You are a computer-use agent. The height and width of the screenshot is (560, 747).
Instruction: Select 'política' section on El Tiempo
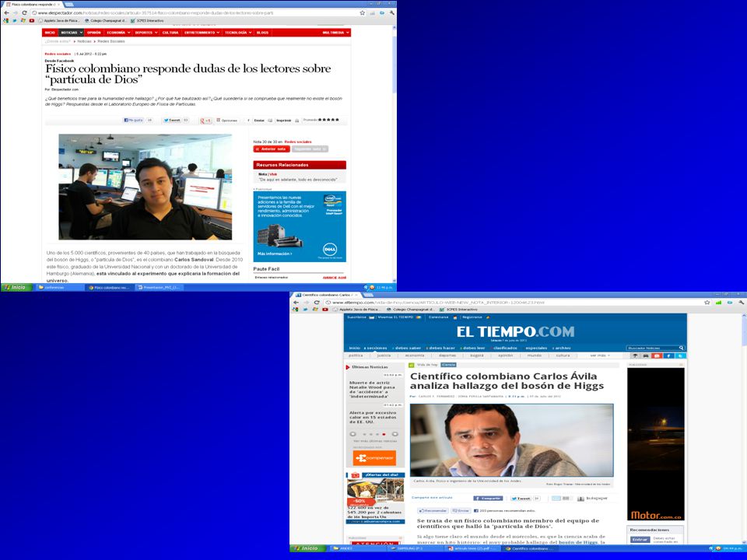tap(356, 355)
